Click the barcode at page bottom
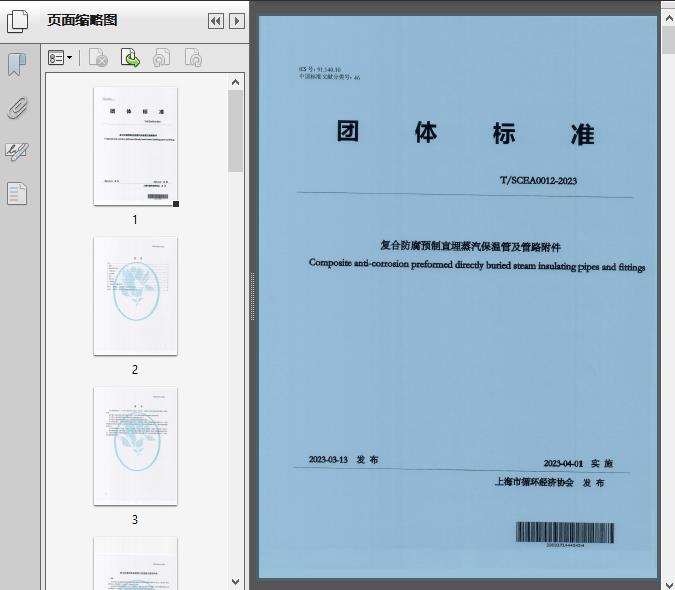The image size is (675, 590). pos(565,533)
